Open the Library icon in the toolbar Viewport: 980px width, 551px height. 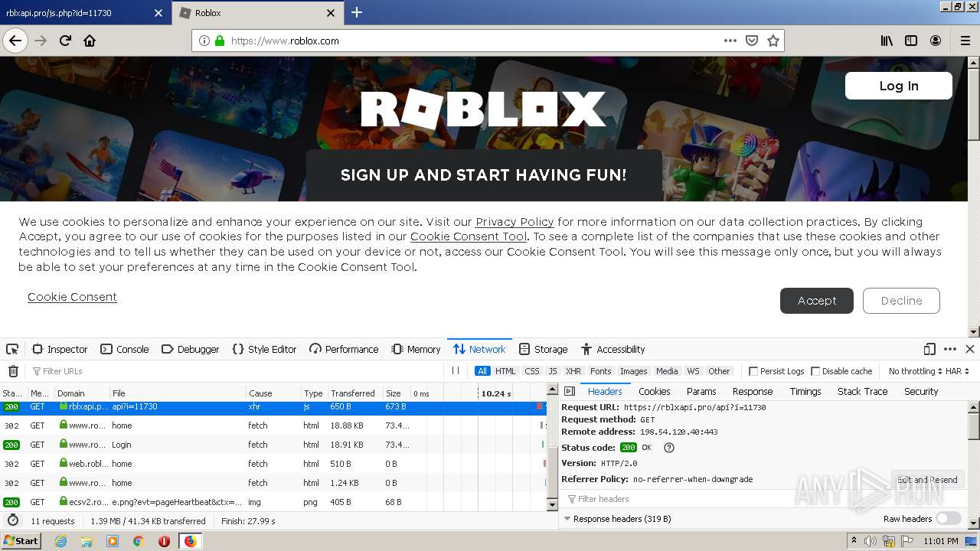coord(887,41)
